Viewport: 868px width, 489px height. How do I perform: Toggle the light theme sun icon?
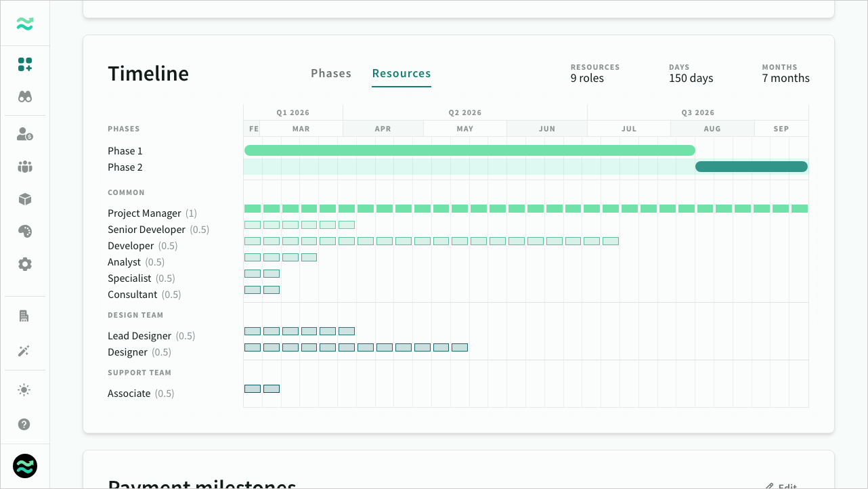[x=25, y=390]
